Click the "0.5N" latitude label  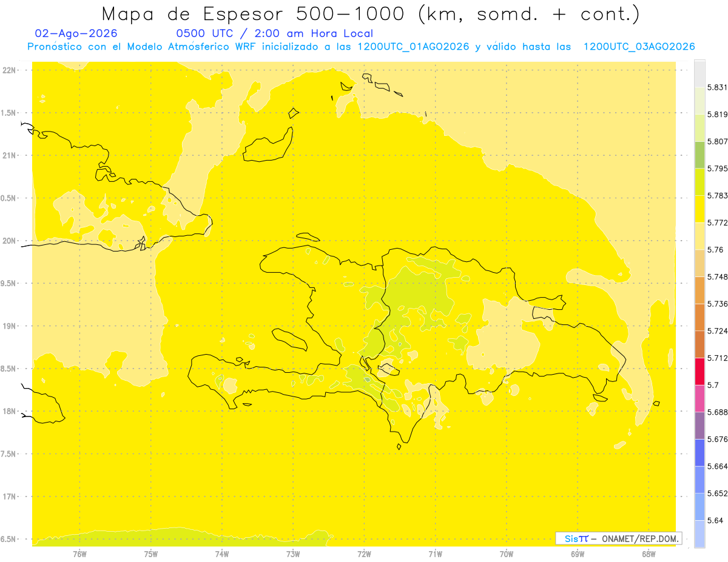pyautogui.click(x=8, y=198)
